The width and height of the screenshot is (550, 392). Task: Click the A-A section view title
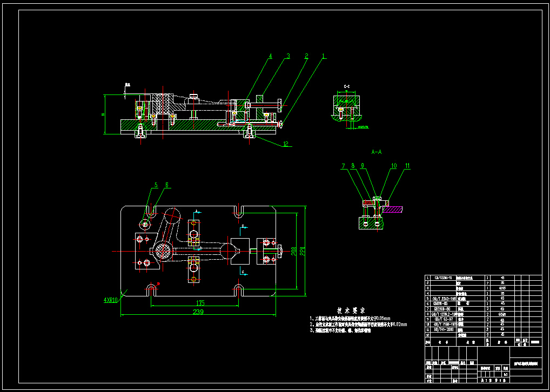point(377,152)
